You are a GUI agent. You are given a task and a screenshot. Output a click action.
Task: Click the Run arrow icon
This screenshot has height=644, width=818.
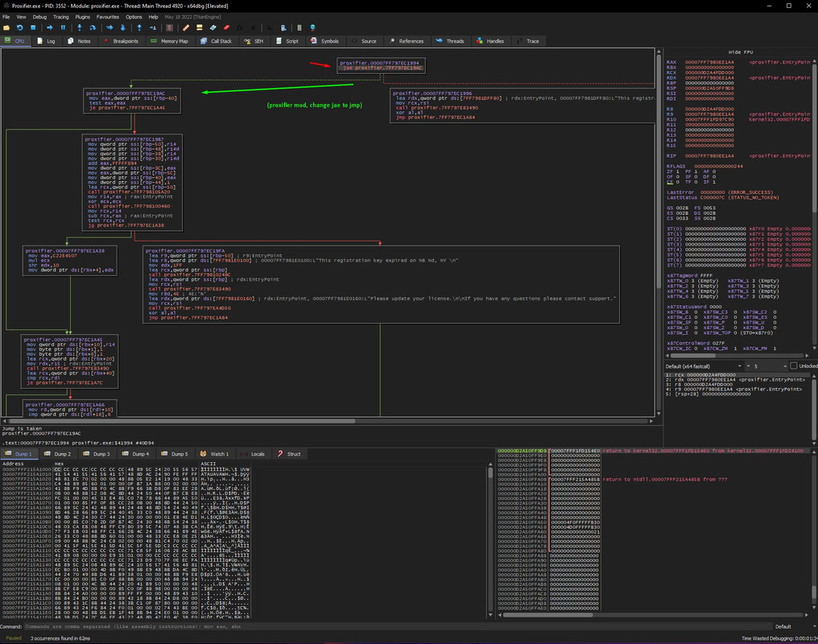click(50, 27)
